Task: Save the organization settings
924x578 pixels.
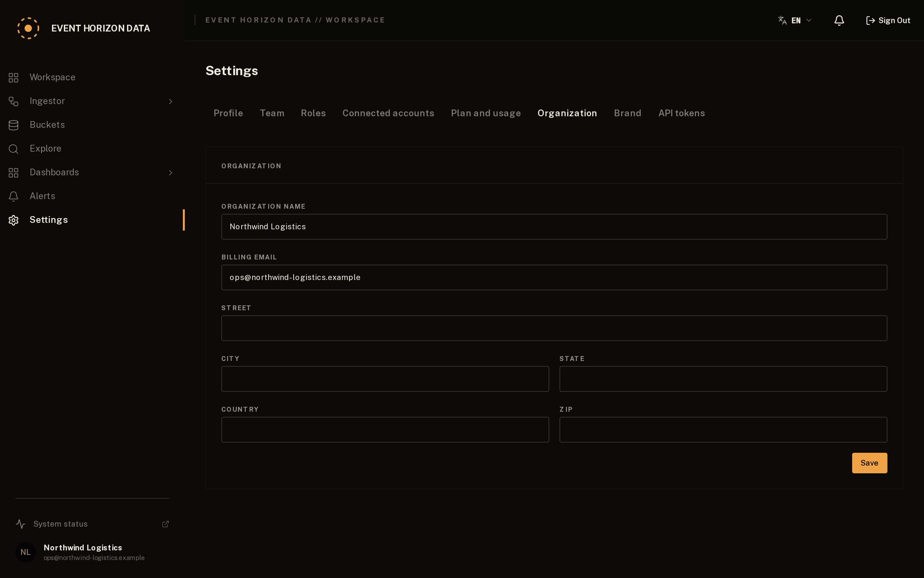Action: tap(869, 463)
